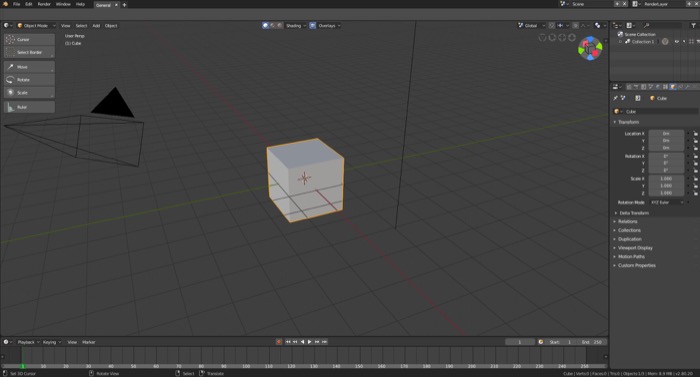Jump to timeline end frame

(x=325, y=342)
